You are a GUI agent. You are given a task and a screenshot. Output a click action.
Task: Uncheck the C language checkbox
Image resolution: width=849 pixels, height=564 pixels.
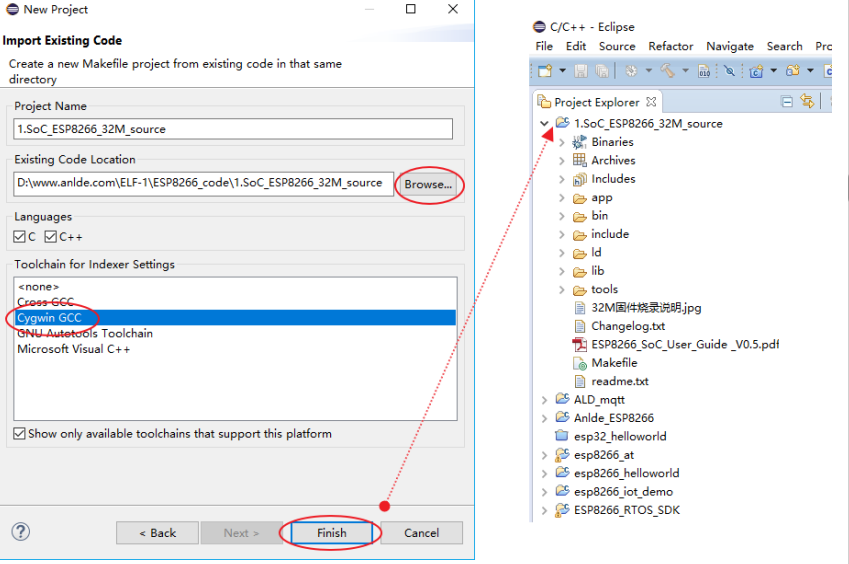pos(20,237)
